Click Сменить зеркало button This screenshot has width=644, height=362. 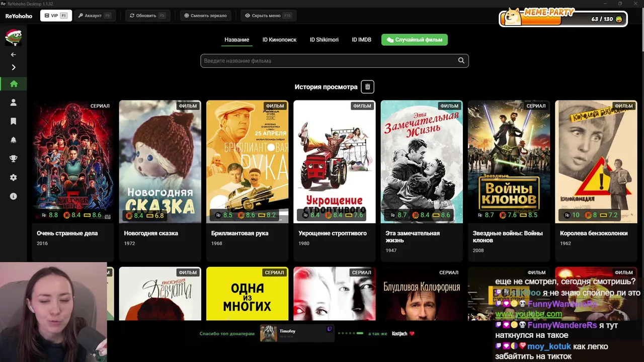[205, 16]
